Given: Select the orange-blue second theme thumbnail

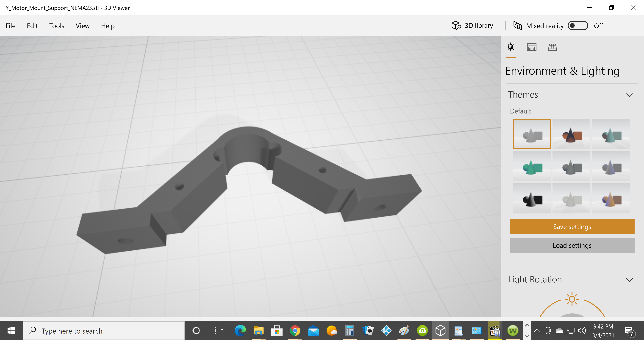Looking at the screenshot, I should coord(571,134).
